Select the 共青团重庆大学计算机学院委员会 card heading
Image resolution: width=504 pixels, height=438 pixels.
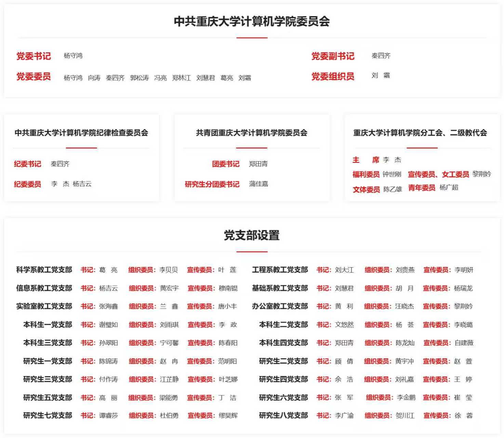coord(252,133)
